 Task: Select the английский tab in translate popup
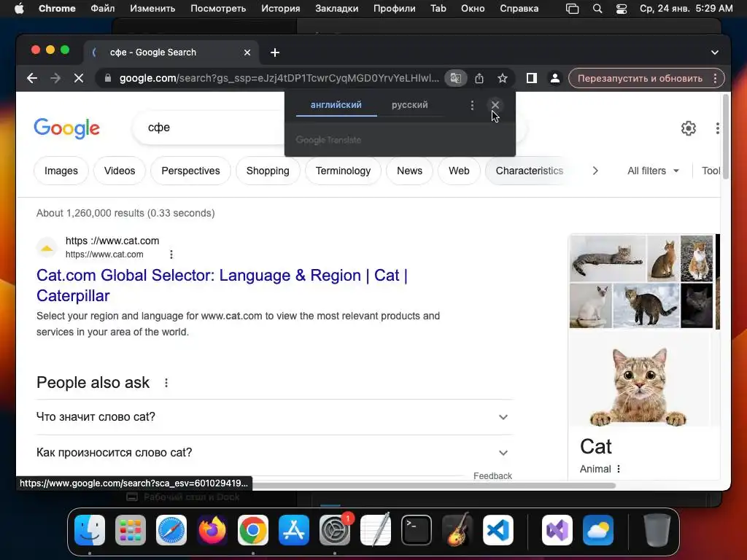(336, 105)
